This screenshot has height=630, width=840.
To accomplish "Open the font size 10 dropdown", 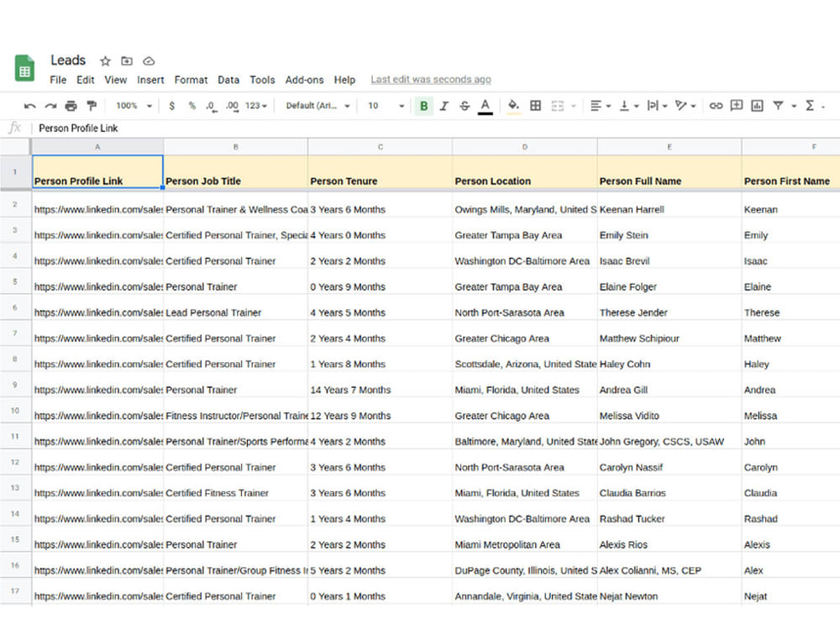I will 386,106.
